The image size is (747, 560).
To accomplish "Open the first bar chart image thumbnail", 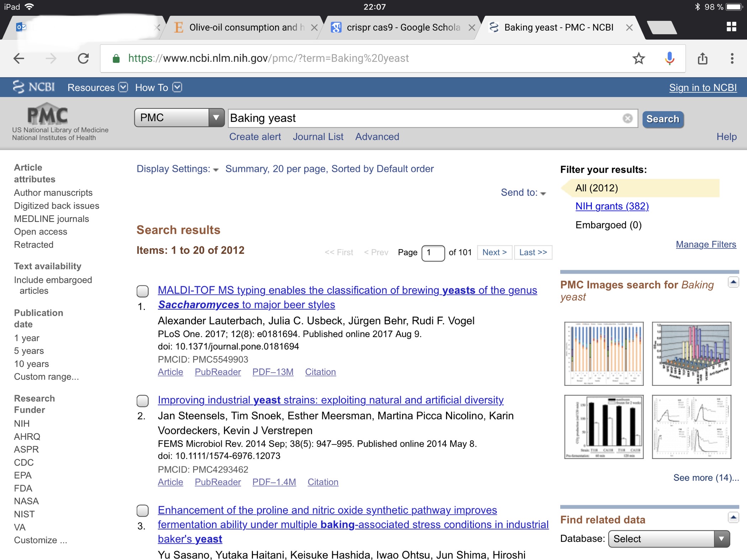I will tap(604, 353).
